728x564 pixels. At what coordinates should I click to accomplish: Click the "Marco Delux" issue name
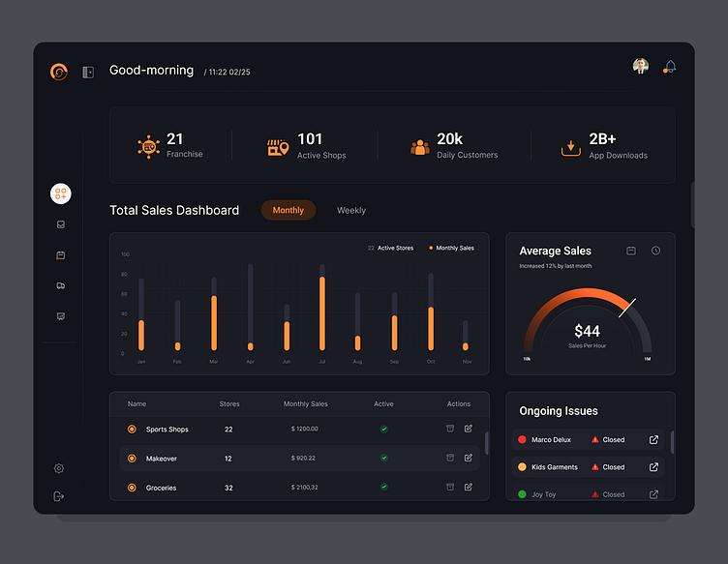tap(551, 440)
